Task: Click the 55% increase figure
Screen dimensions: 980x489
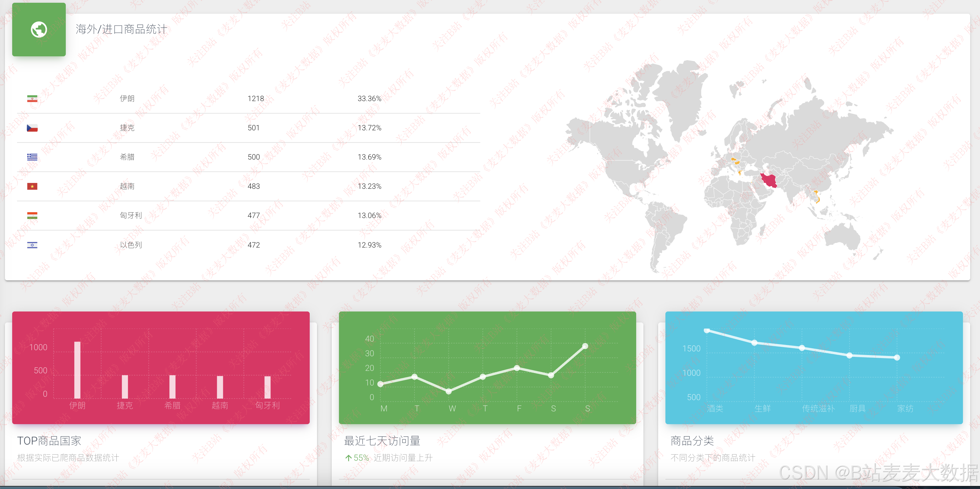Action: pyautogui.click(x=361, y=458)
